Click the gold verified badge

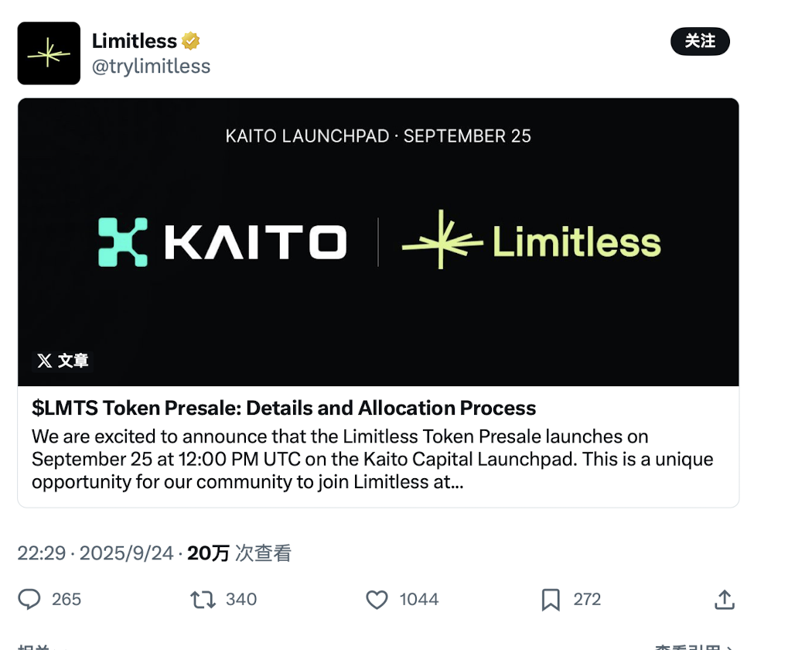tap(191, 41)
